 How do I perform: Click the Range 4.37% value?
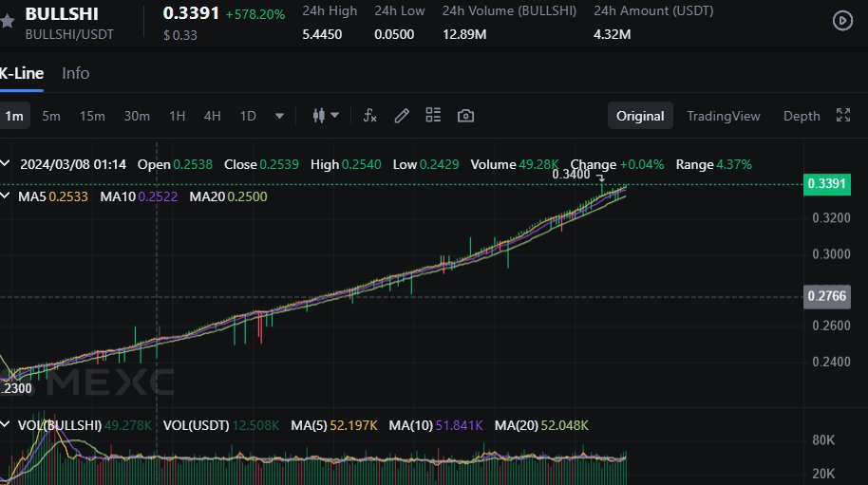point(734,164)
